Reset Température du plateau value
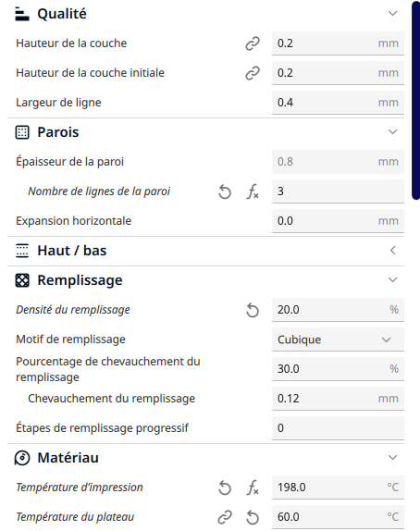Screen dimensions: 420x531 tap(253, 517)
